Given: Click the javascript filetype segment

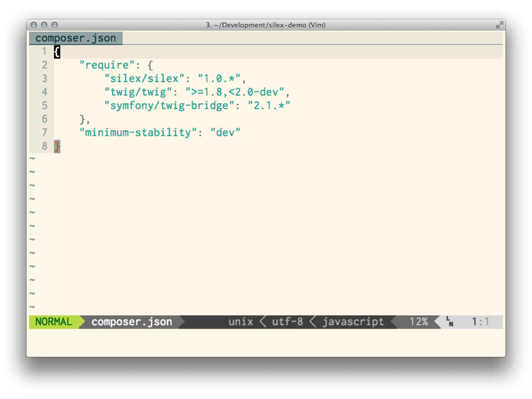Looking at the screenshot, I should point(353,322).
